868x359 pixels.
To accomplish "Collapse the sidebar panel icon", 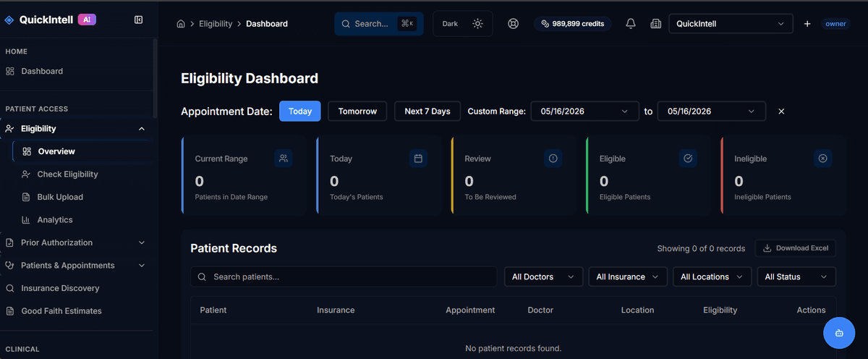I will point(138,20).
